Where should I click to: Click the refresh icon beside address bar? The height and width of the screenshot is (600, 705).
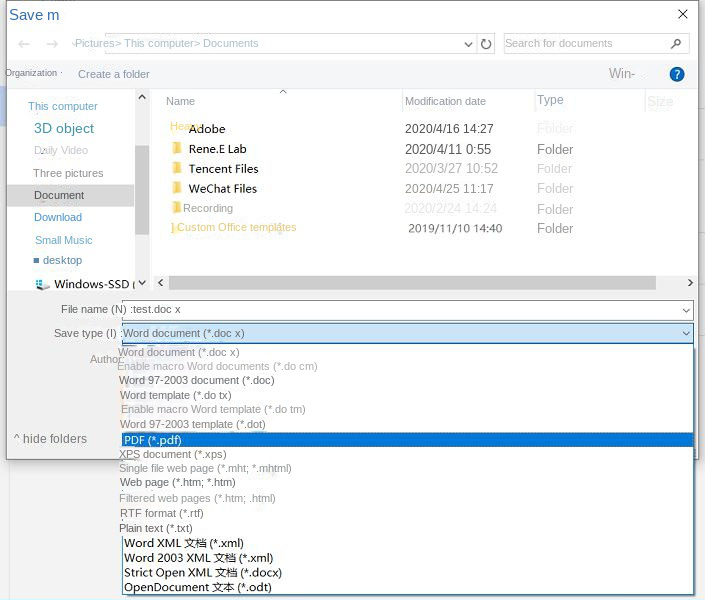pos(486,44)
